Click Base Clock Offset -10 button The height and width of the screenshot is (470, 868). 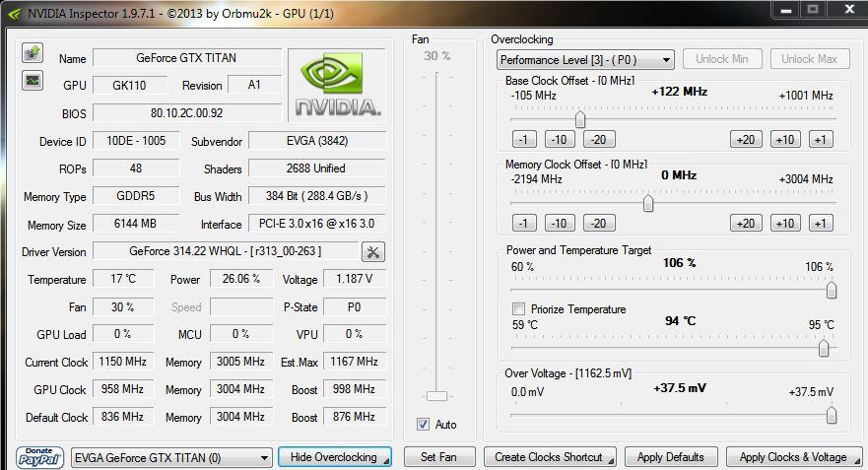[560, 140]
